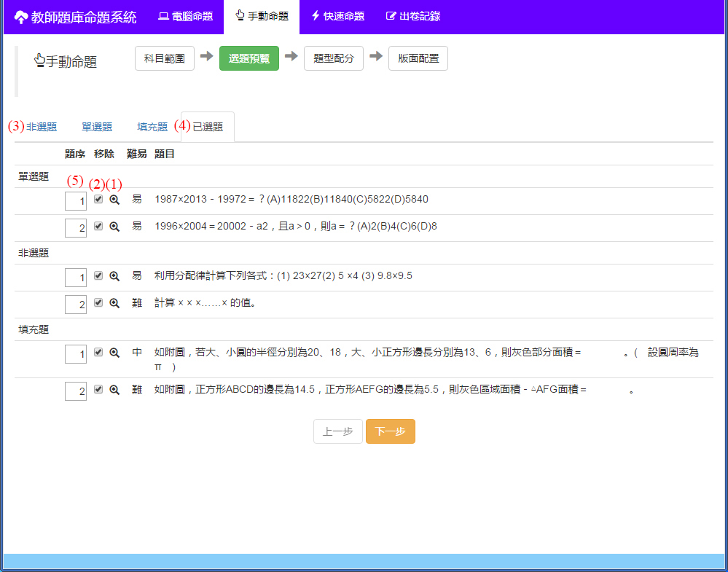Viewport: 728px width, 572px height.
Task: Click the green 選題預覽 step button
Action: [x=248, y=58]
